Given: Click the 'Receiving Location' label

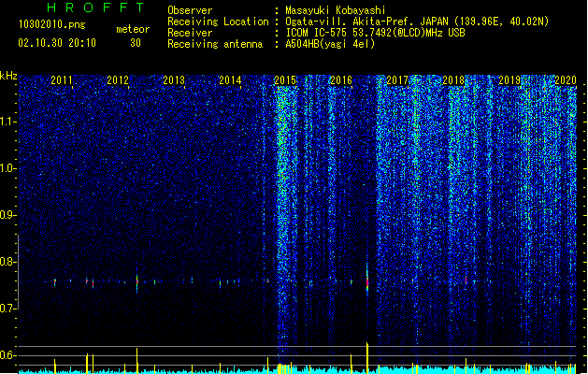Looking at the screenshot, I should tap(218, 22).
